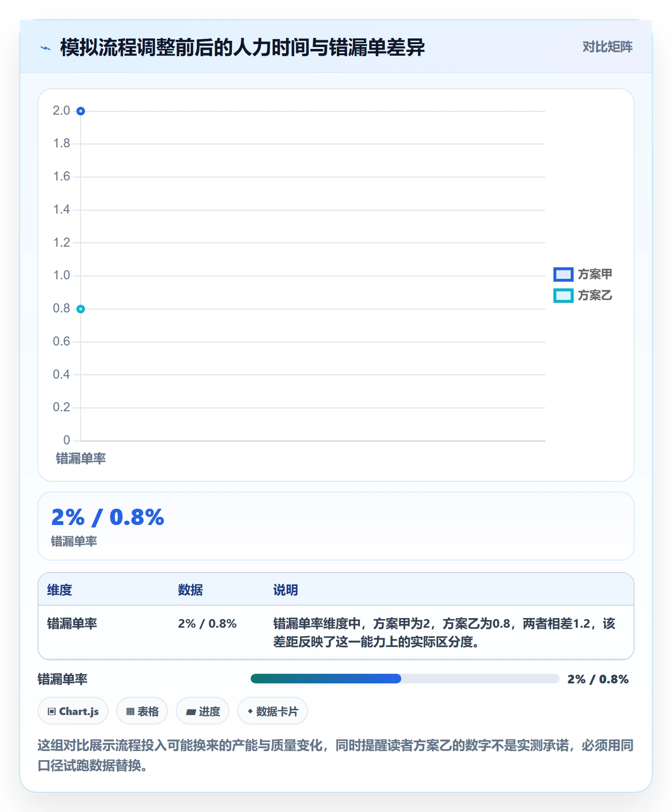Viewport: 672px width, 812px height.
Task: Toggle the 方案乙 legend swatch
Action: click(563, 296)
